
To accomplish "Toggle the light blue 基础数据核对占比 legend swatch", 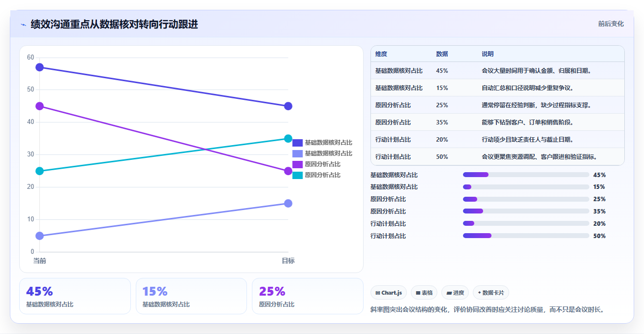I will pos(298,153).
